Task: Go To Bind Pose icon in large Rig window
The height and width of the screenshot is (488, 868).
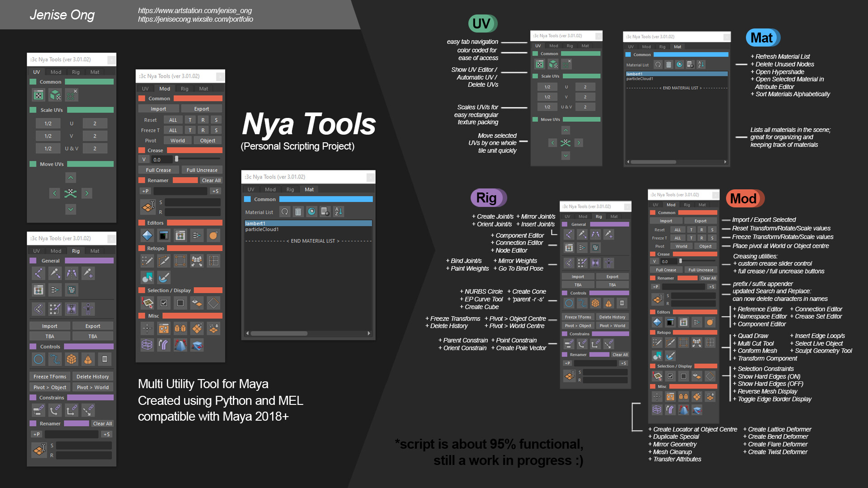Action: pos(88,309)
